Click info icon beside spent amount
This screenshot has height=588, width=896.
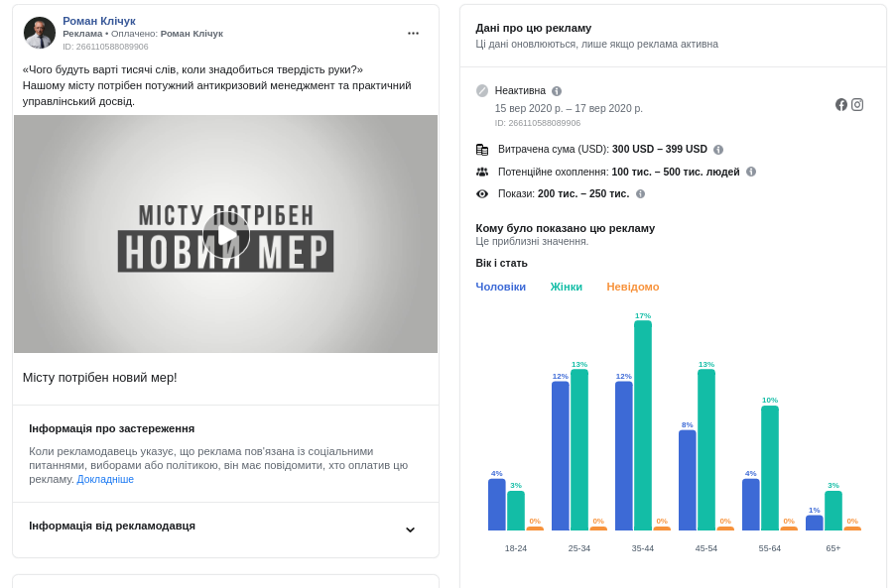click(718, 150)
